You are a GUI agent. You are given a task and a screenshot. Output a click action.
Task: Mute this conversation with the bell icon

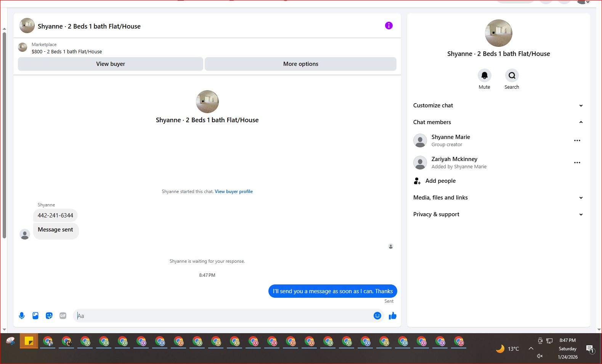[x=485, y=75]
